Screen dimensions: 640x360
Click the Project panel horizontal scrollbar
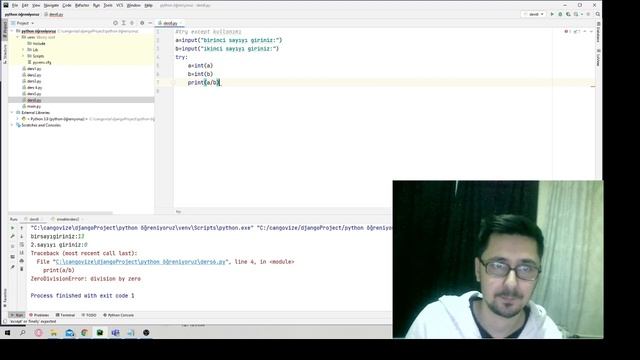(x=60, y=213)
